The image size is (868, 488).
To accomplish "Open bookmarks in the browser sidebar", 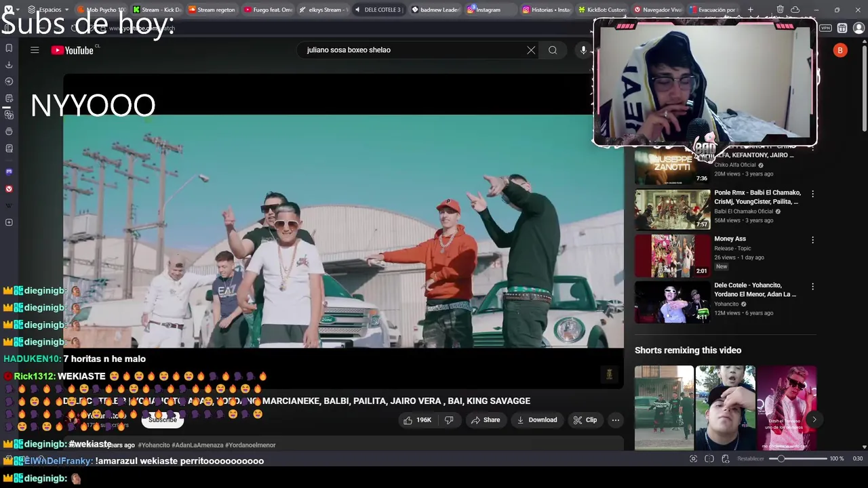I will click(x=9, y=48).
